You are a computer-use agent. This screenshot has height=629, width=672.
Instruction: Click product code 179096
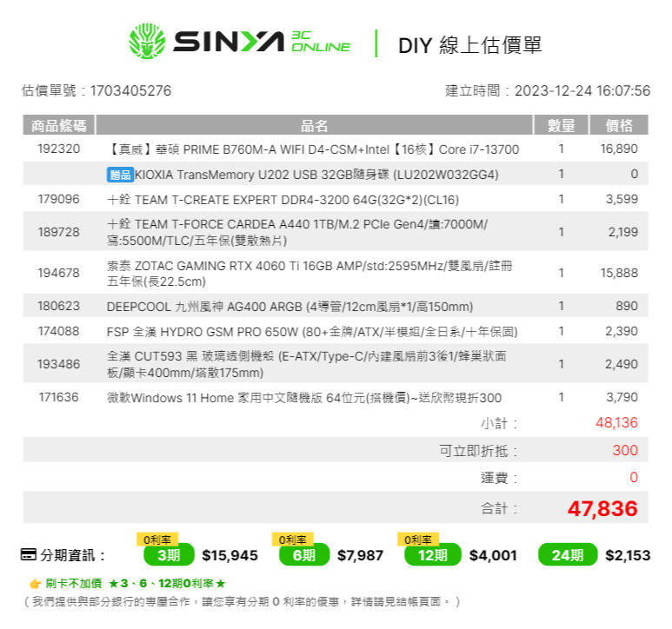coord(59,199)
